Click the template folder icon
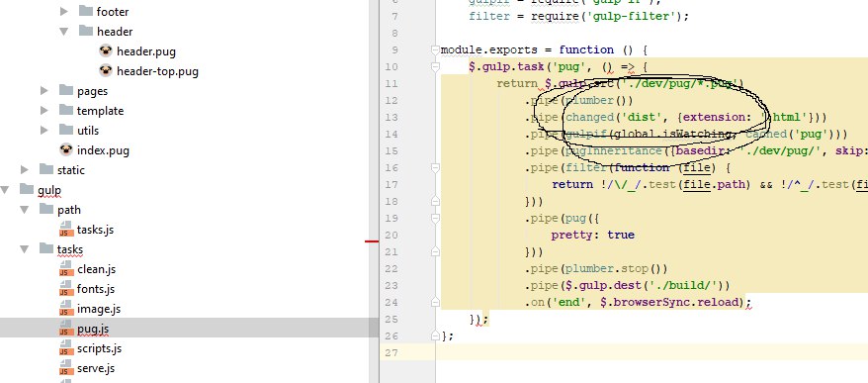 pyautogui.click(x=66, y=110)
